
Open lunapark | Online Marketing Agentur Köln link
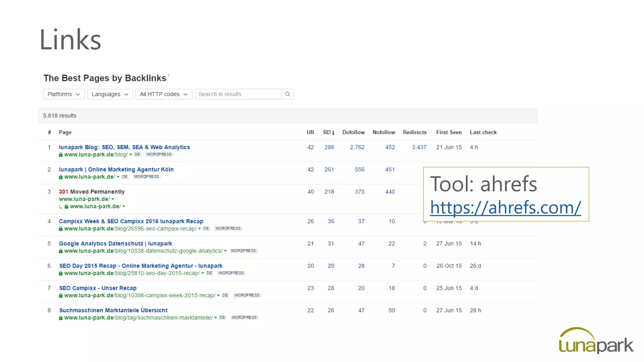[116, 169]
